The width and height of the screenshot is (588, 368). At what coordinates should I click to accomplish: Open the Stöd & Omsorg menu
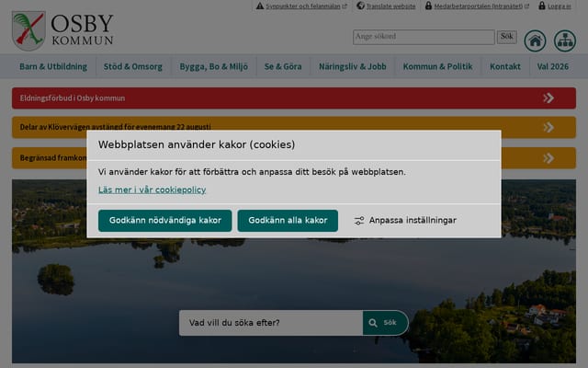pos(133,66)
